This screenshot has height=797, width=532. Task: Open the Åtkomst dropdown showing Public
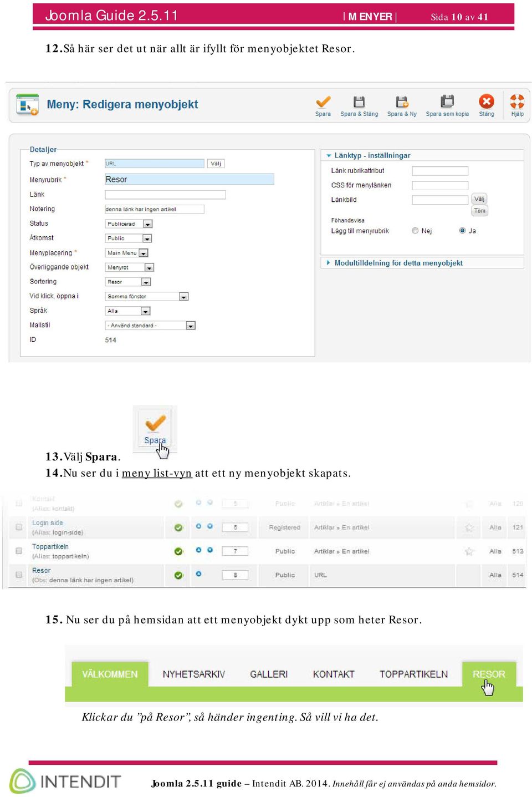click(x=129, y=238)
